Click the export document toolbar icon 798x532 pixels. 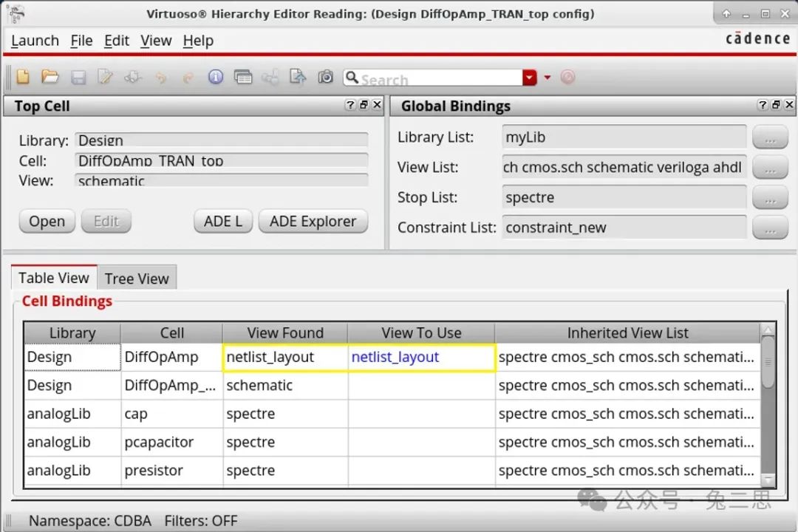(297, 77)
